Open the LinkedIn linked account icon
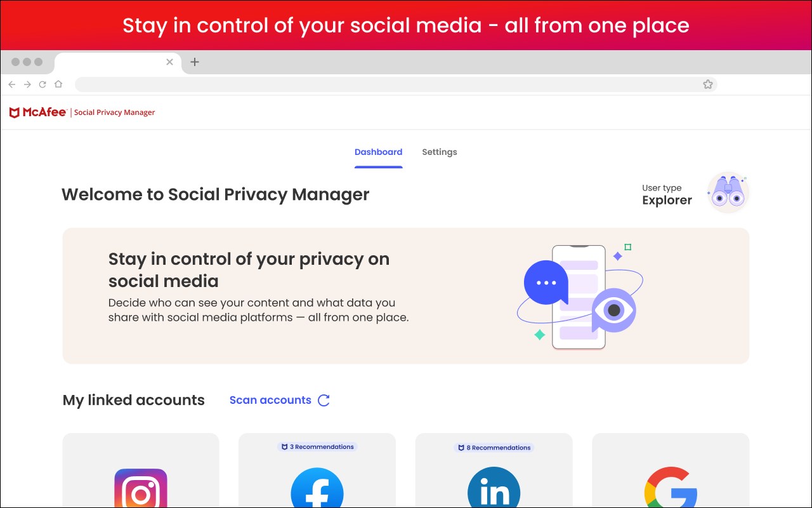The width and height of the screenshot is (812, 508). pos(494,490)
